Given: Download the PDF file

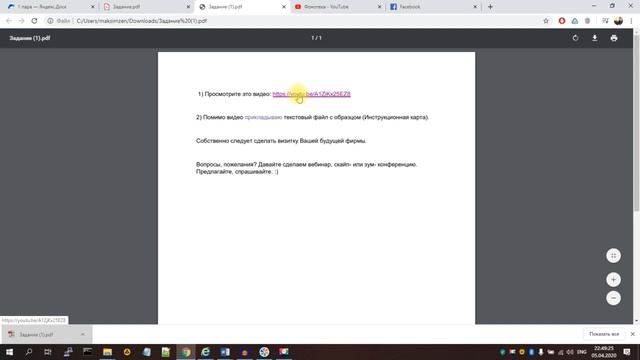Looking at the screenshot, I should point(595,38).
